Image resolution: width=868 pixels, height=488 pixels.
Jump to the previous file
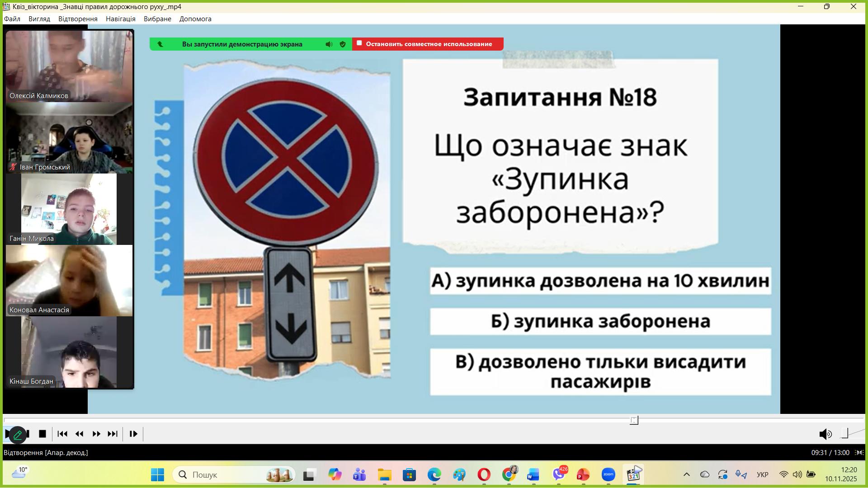coord(62,434)
